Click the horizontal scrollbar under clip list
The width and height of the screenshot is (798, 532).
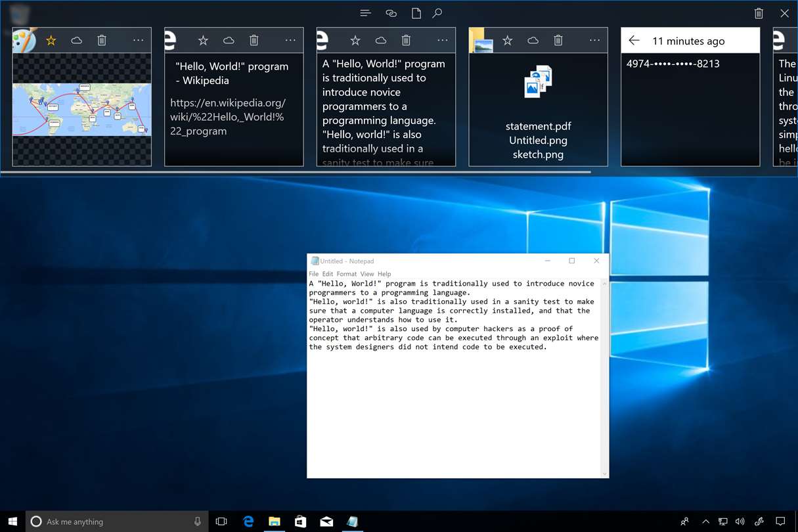point(296,172)
